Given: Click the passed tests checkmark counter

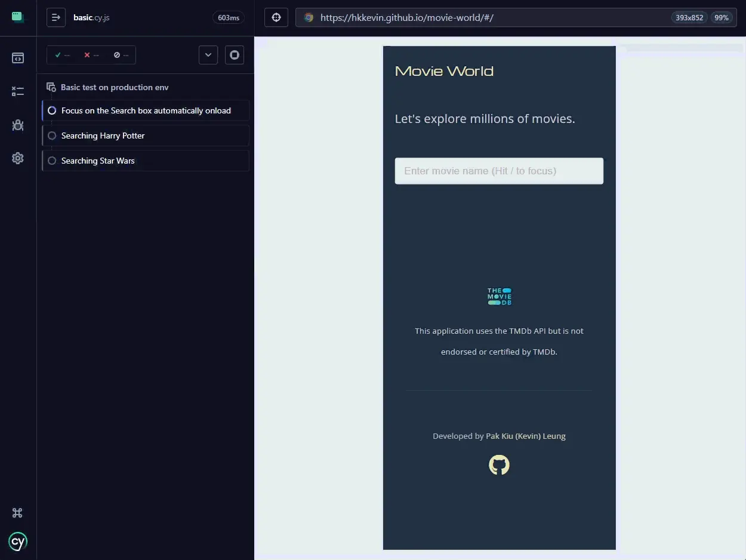Looking at the screenshot, I should [x=61, y=54].
